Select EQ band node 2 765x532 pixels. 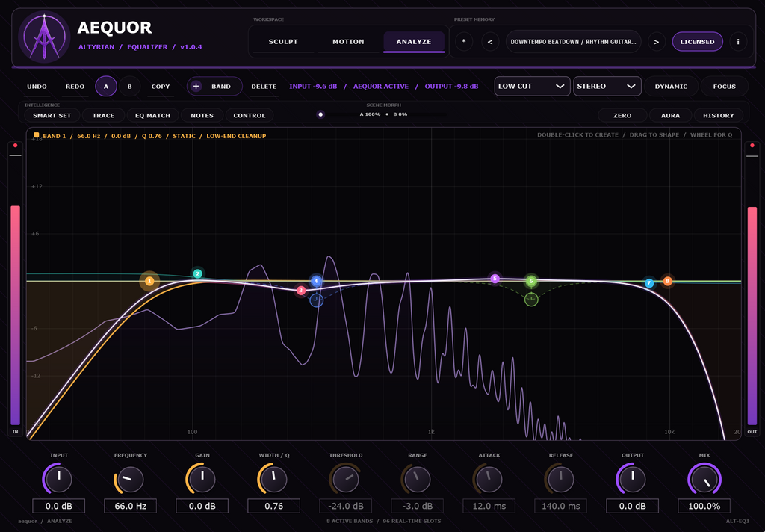point(197,273)
